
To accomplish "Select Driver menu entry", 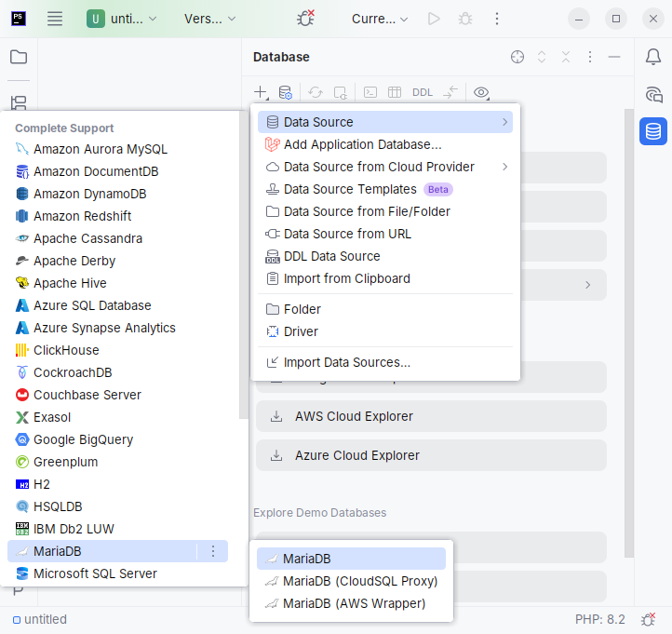I will coord(385,331).
